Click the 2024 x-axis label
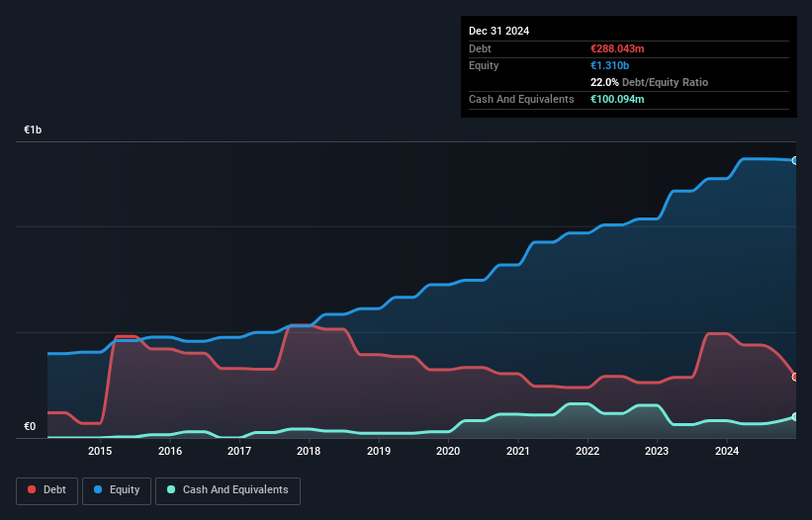The width and height of the screenshot is (812, 520). 727,451
